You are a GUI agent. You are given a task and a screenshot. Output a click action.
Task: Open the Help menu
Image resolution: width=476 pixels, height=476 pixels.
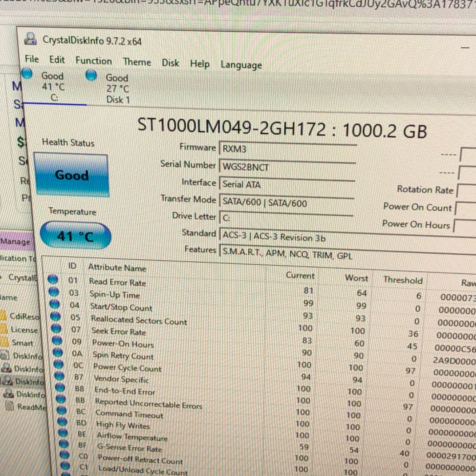[x=200, y=64]
